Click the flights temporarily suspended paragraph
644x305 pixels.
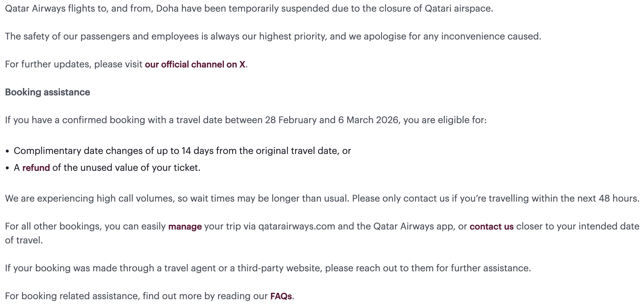249,8
